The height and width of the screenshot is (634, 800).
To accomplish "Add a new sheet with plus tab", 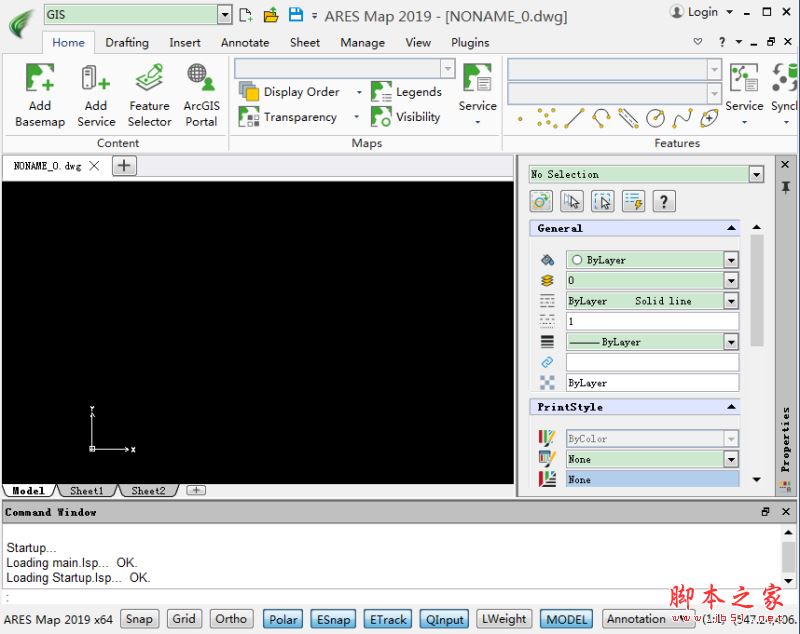I will [196, 490].
